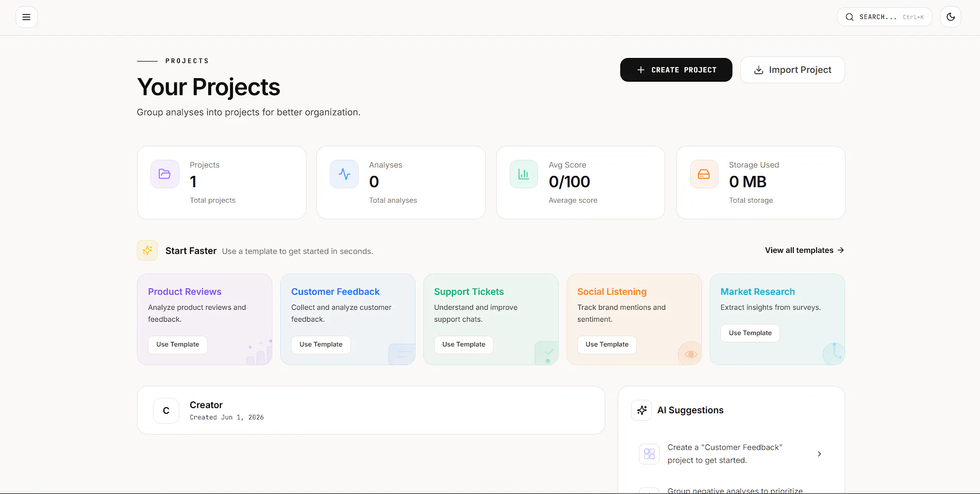Screen dimensions: 980x494
Task: Click the Your Projects heading
Action: pyautogui.click(x=208, y=87)
